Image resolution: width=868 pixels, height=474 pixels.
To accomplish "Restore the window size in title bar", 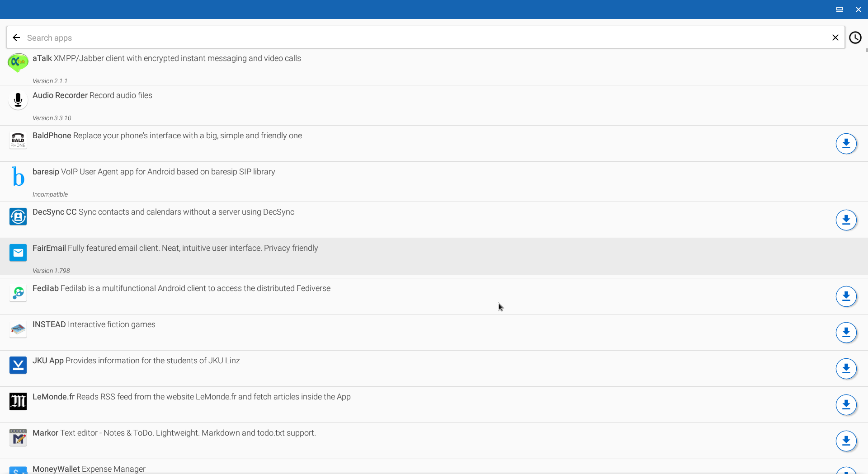I will click(x=839, y=9).
